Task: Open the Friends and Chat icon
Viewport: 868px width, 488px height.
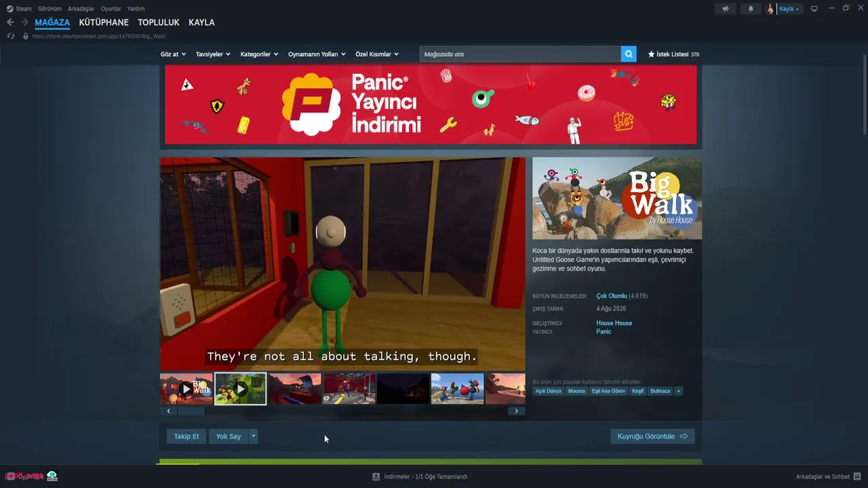Action: tap(857, 476)
